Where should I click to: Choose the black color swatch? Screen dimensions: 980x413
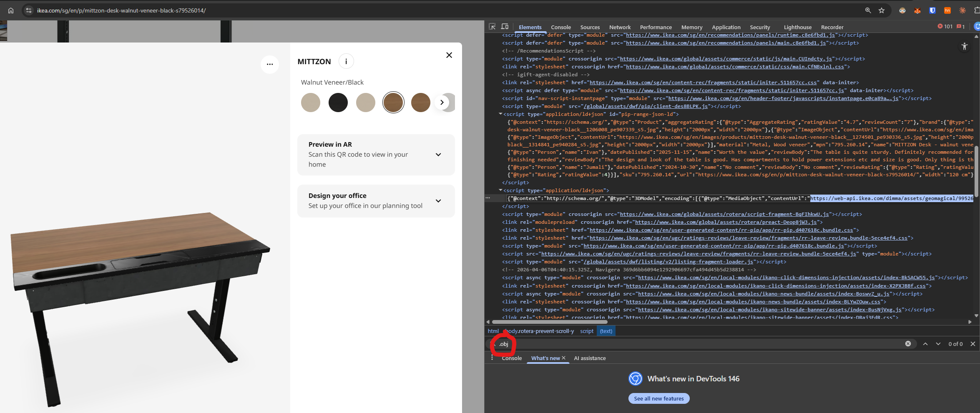tap(338, 103)
